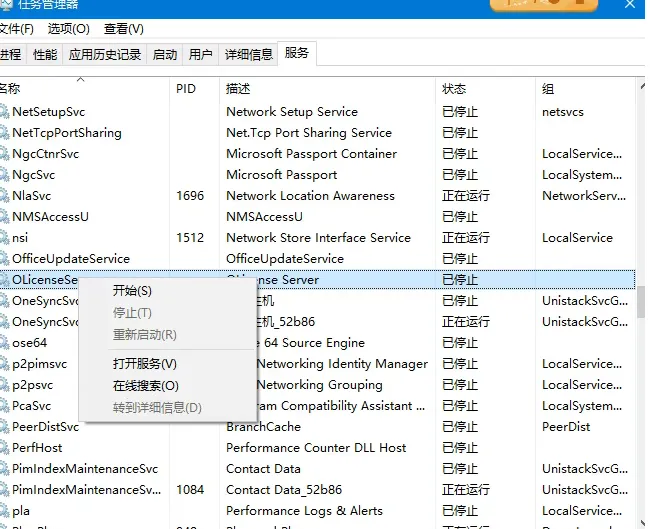This screenshot has width=650, height=529.
Task: Click the gear icon beside OfficeUpdateService
Action: coord(4,259)
